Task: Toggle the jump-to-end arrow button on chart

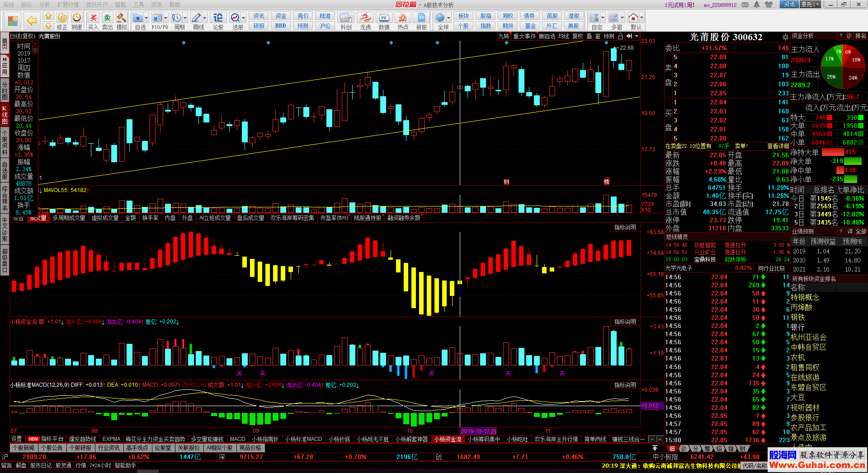Action: (629, 36)
